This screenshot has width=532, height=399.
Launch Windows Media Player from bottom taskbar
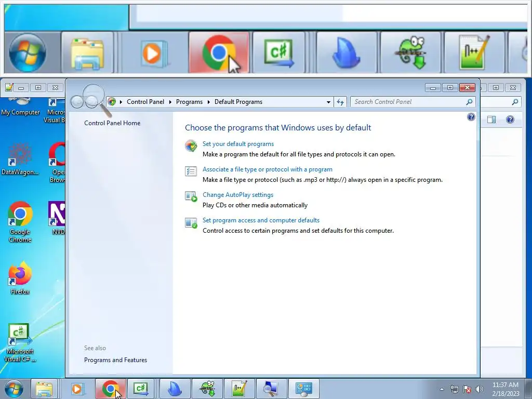77,389
